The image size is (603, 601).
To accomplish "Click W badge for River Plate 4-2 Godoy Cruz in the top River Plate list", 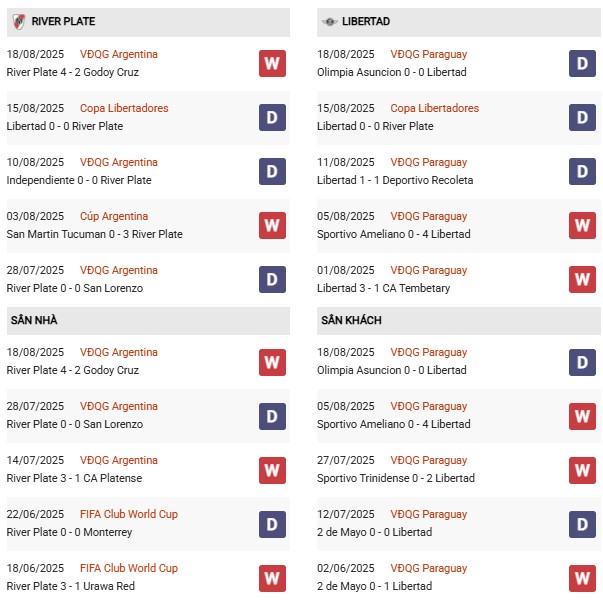I will tap(272, 64).
